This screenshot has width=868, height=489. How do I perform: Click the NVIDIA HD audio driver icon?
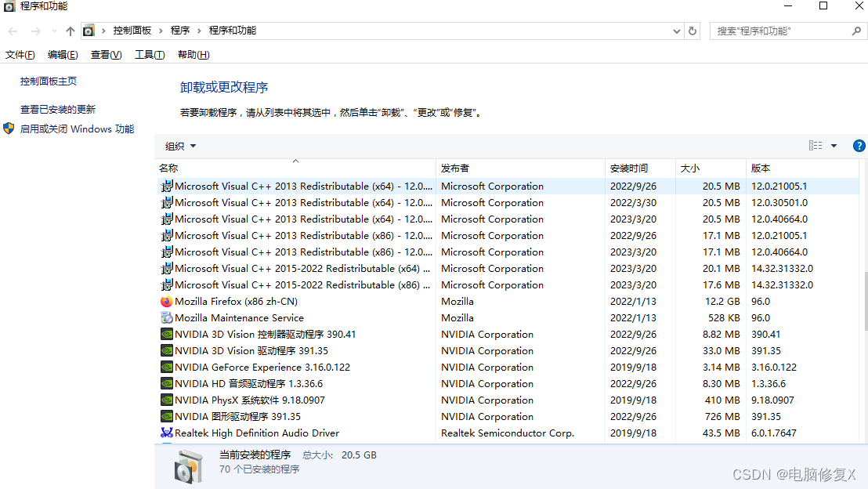pyautogui.click(x=166, y=383)
